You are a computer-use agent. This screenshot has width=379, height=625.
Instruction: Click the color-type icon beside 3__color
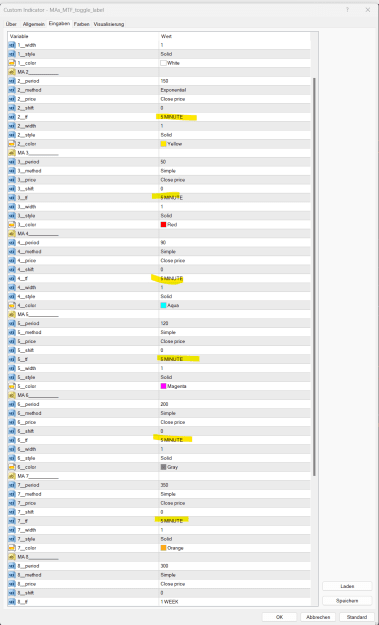pos(12,225)
